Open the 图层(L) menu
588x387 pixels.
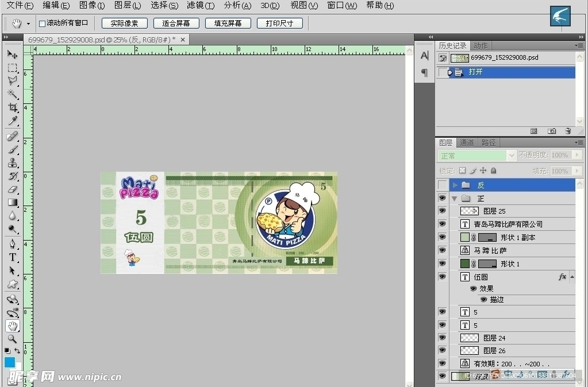pyautogui.click(x=128, y=5)
